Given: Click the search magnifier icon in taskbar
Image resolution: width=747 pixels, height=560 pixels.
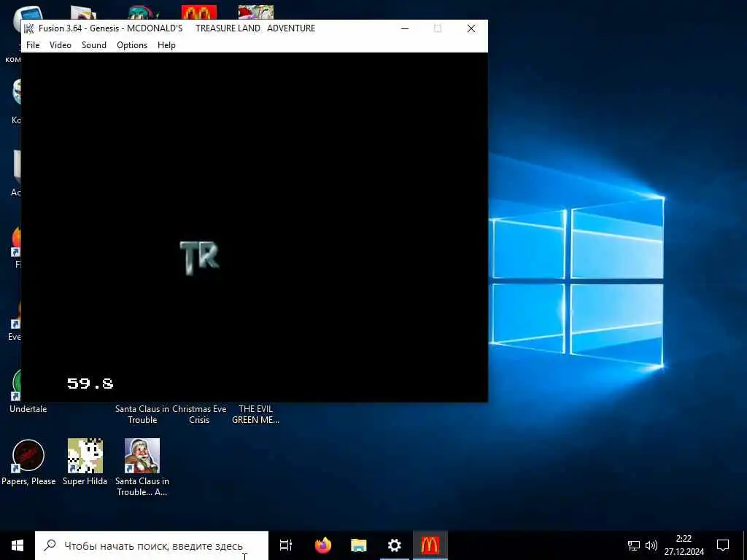Looking at the screenshot, I should coord(50,545).
